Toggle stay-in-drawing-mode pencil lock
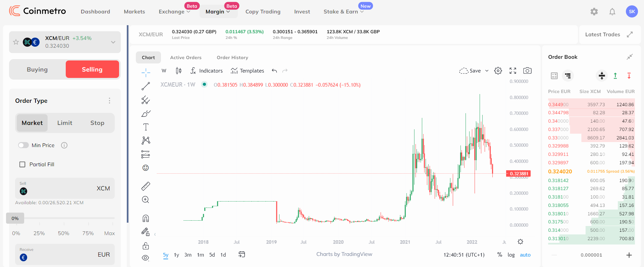 (146, 232)
